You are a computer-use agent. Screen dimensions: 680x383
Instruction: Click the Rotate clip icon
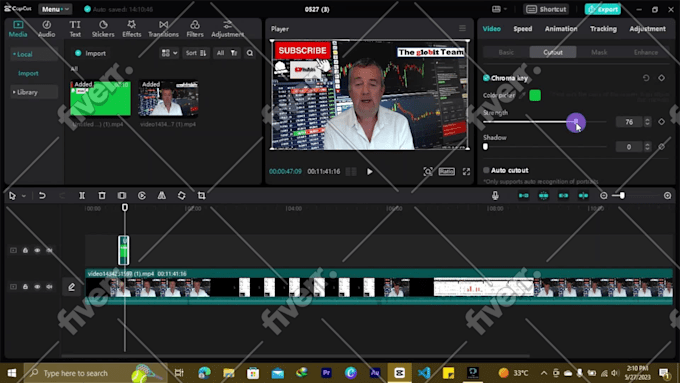182,196
